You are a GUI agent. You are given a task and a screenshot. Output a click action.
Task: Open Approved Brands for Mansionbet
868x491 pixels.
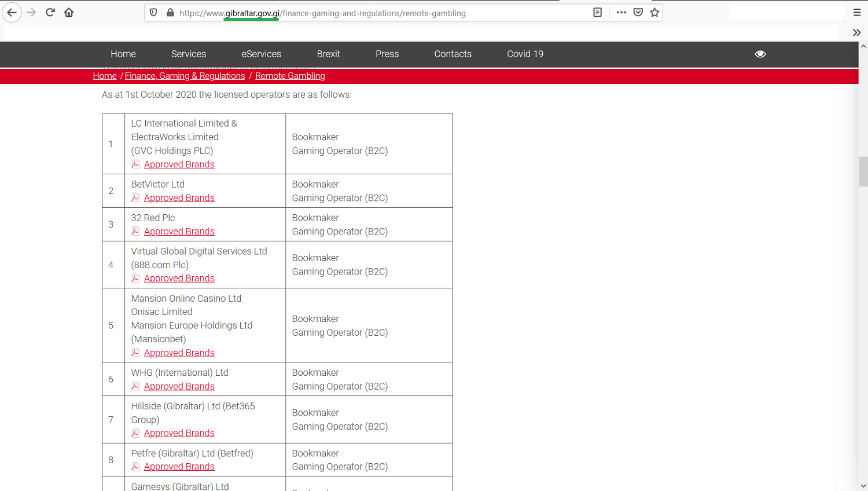coord(179,353)
